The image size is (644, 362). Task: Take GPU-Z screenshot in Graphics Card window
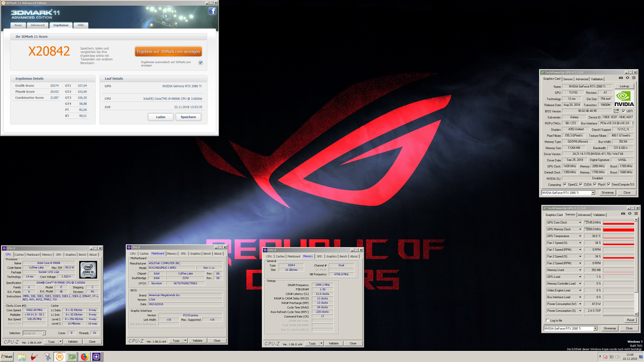[x=621, y=78]
